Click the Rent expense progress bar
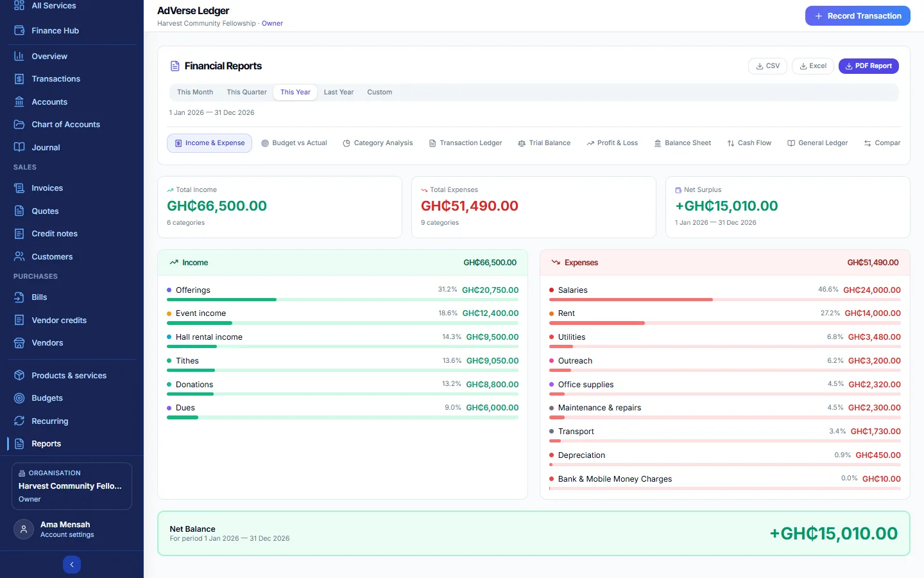The height and width of the screenshot is (578, 924). (x=725, y=323)
